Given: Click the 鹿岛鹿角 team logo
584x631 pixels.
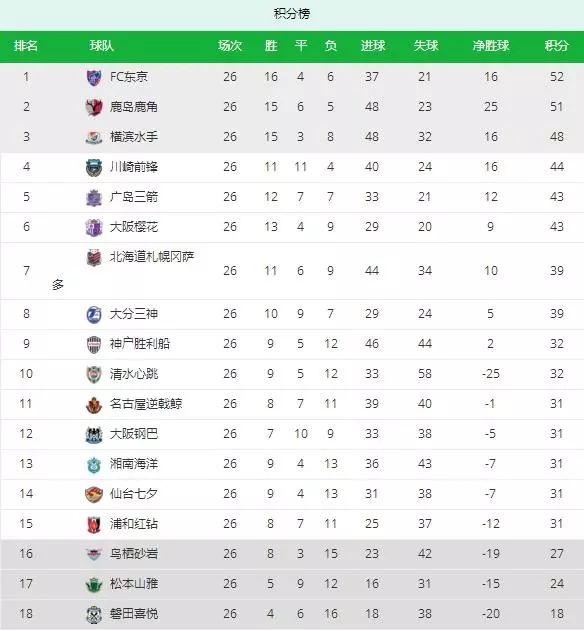Looking at the screenshot, I should tap(94, 107).
